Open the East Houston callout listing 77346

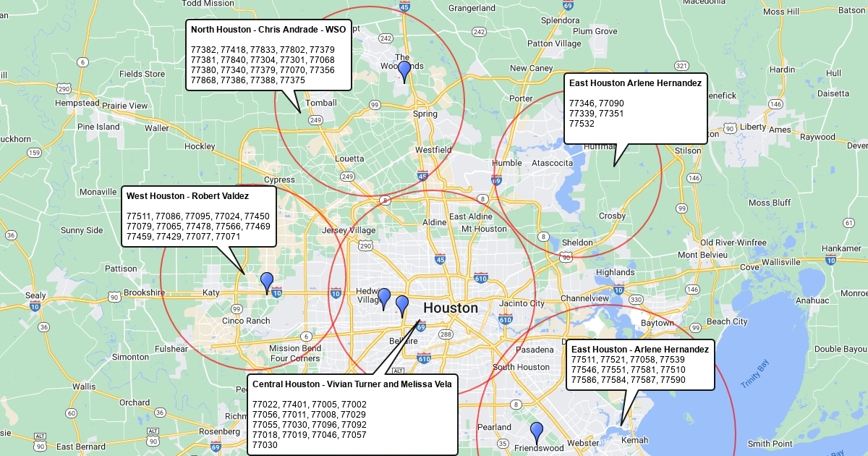[x=635, y=108]
